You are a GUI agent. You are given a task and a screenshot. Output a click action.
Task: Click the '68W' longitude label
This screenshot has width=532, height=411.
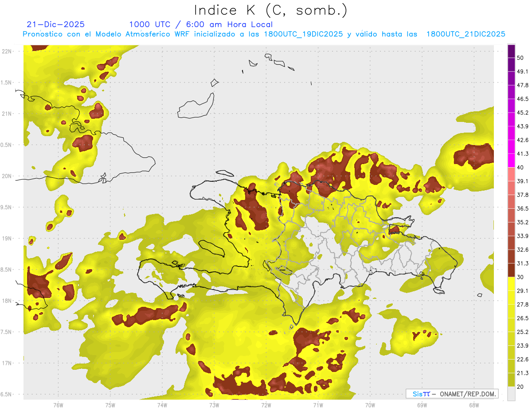pyautogui.click(x=473, y=405)
